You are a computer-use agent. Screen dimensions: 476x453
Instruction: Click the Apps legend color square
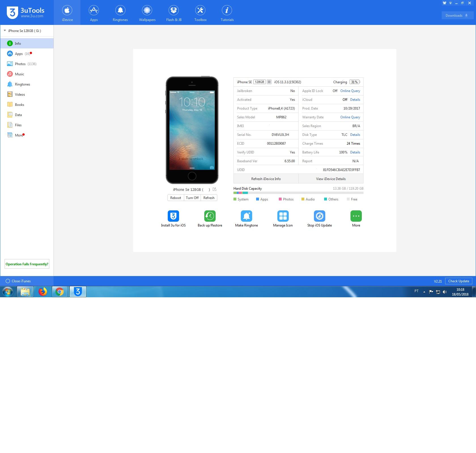point(258,199)
